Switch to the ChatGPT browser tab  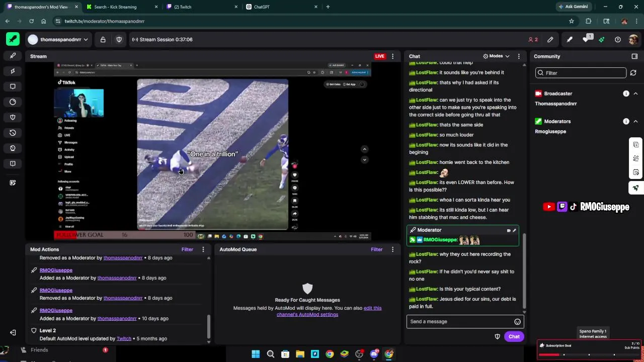pos(281,7)
